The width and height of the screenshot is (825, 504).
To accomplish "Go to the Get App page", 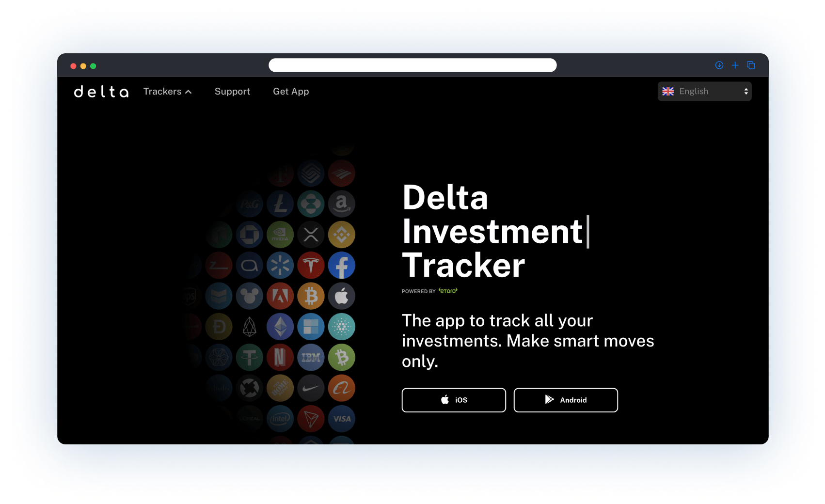I will coord(291,92).
